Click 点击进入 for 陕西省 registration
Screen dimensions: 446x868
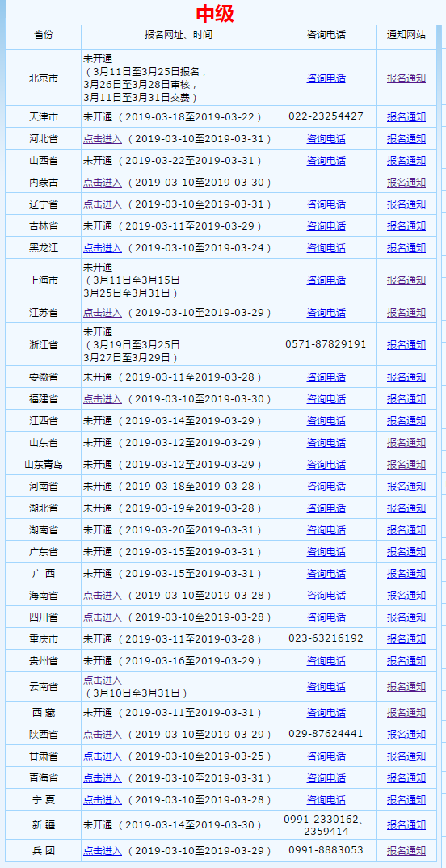(103, 735)
